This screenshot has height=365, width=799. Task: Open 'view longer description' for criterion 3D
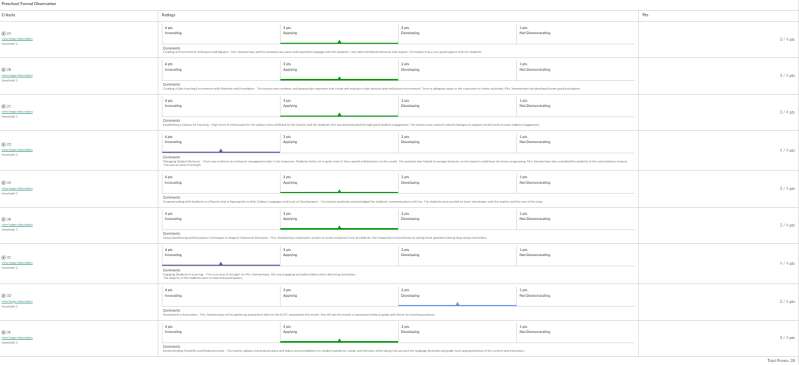coord(17,301)
